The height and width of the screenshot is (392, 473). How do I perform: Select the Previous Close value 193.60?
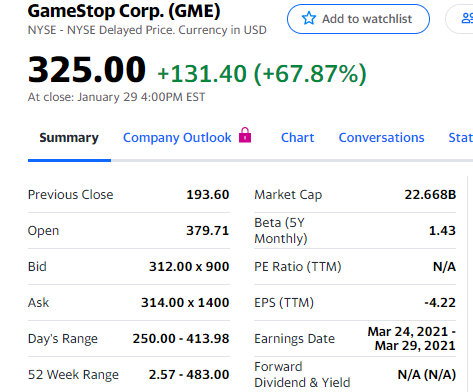(208, 195)
